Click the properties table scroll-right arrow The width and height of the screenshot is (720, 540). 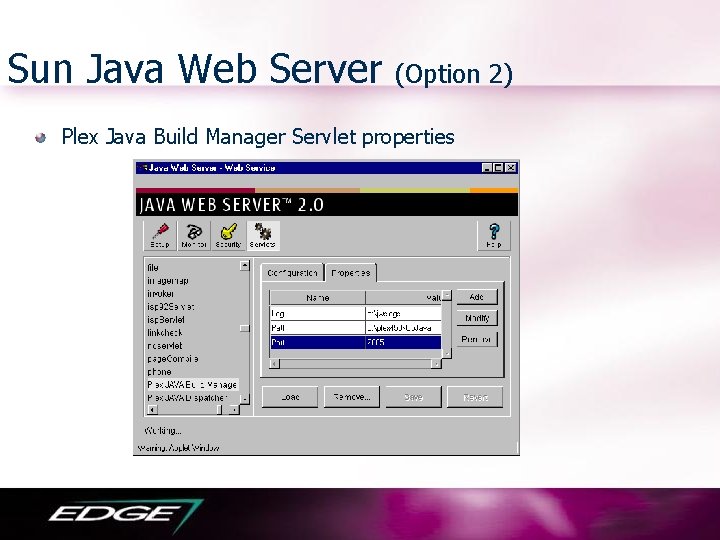tap(436, 364)
